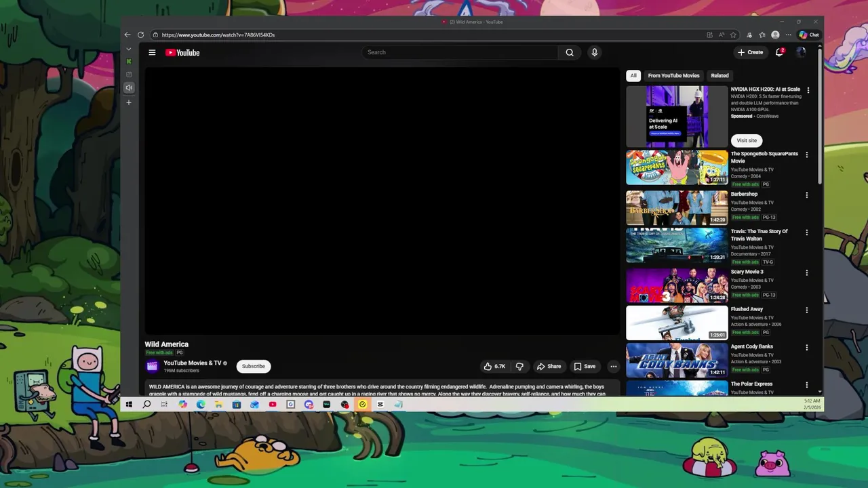Save video to a playlist

(x=585, y=366)
